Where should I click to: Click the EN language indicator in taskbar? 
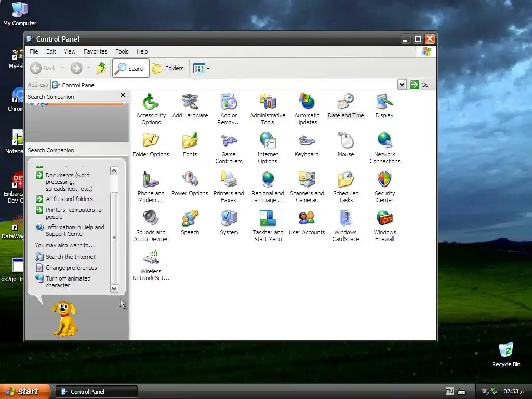449,392
